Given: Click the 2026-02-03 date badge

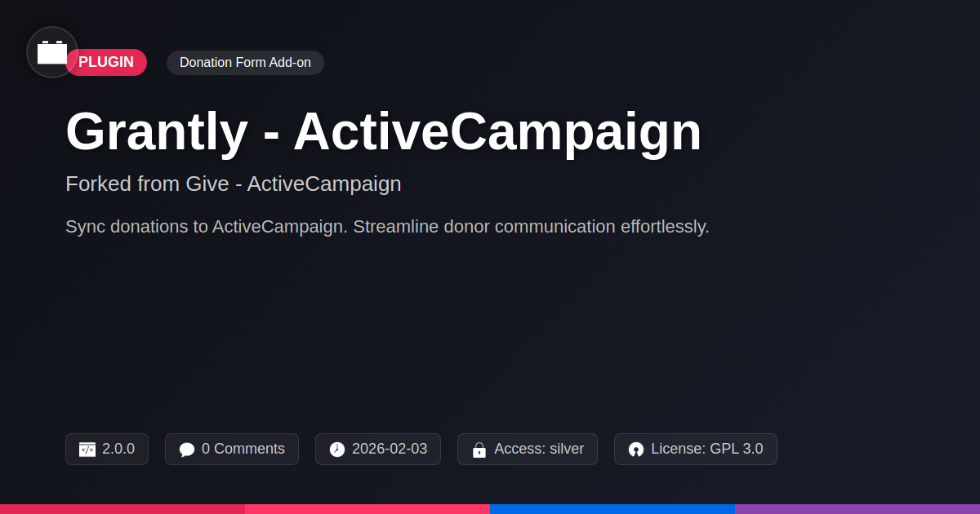Looking at the screenshot, I should coord(378,450).
